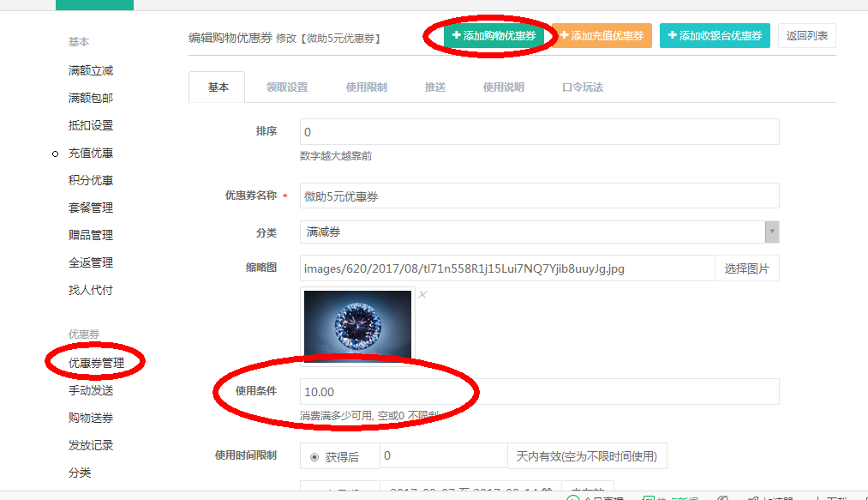Click the orange 添加充值优惠券 button

point(602,36)
